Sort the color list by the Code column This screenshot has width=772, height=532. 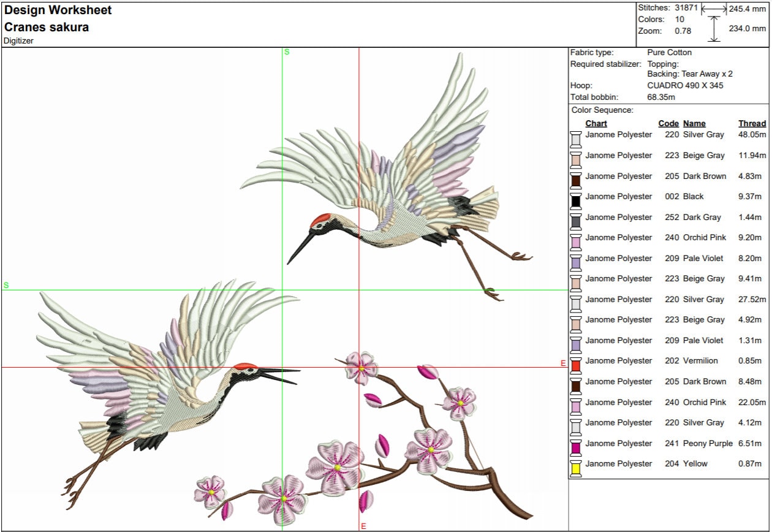click(x=668, y=123)
